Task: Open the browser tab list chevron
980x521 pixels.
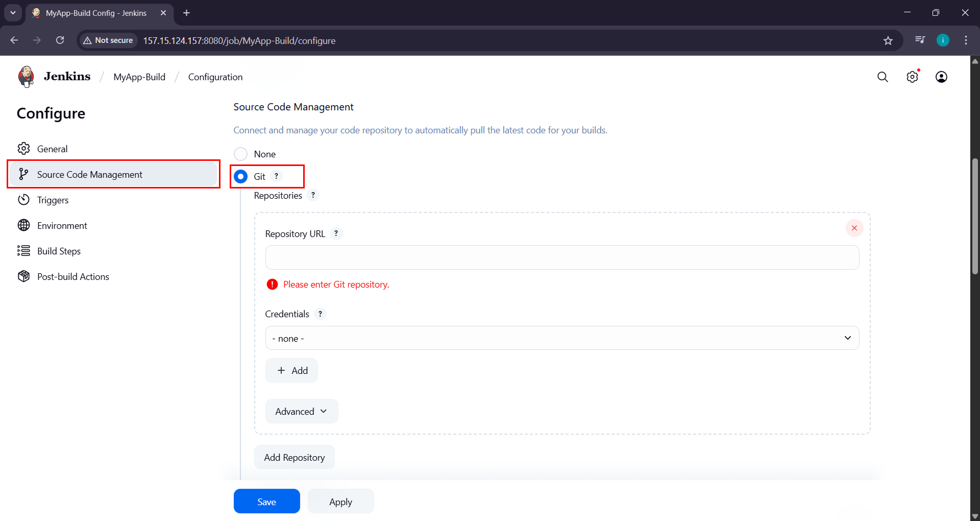Action: [x=13, y=13]
